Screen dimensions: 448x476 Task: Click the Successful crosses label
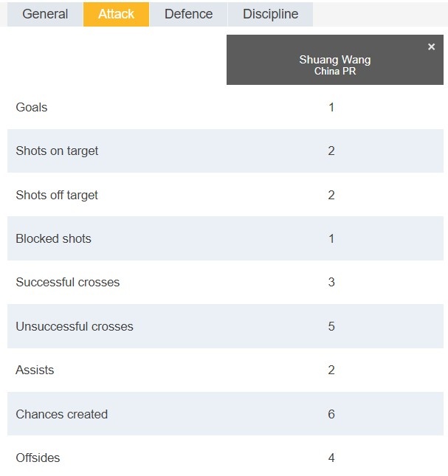pyautogui.click(x=68, y=283)
